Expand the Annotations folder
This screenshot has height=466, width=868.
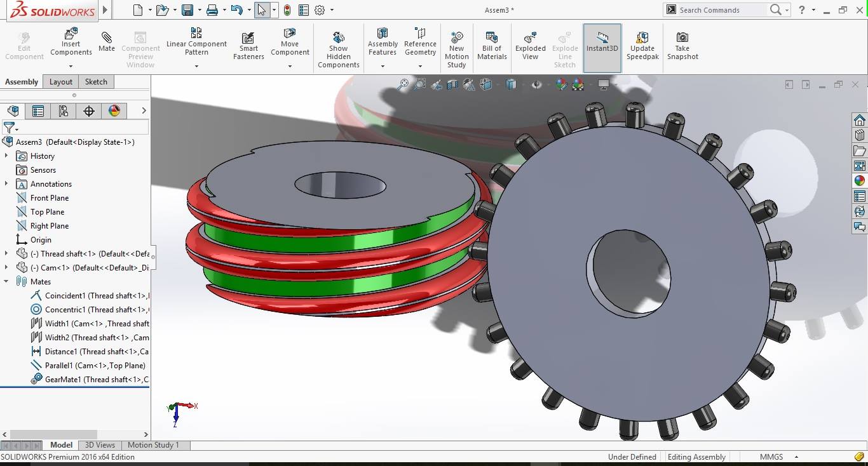(6, 184)
